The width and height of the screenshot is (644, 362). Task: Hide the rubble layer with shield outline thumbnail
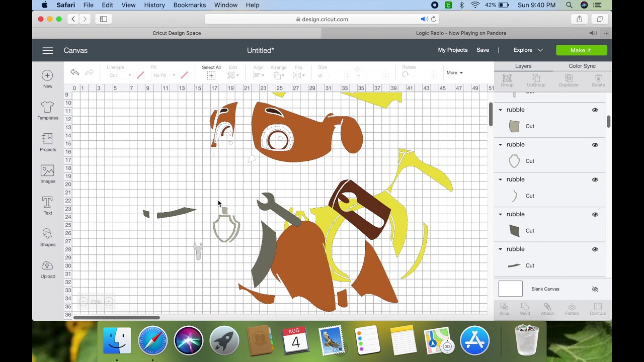click(595, 145)
